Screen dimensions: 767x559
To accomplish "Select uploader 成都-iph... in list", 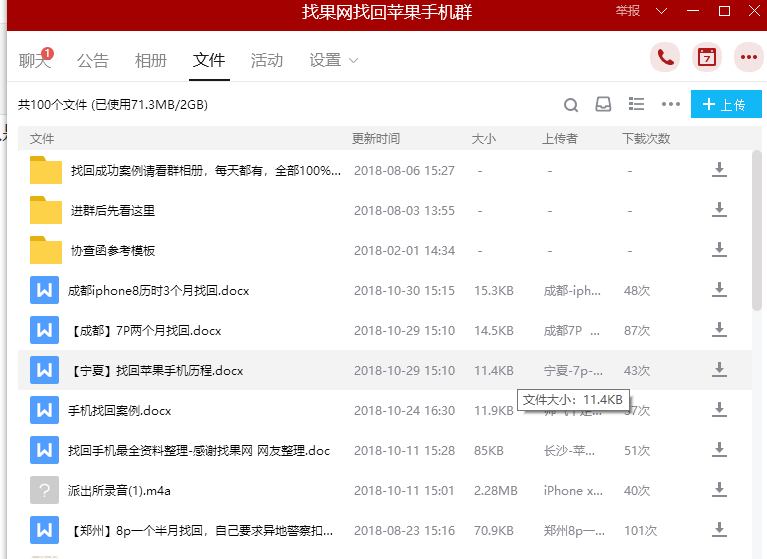I will 572,291.
